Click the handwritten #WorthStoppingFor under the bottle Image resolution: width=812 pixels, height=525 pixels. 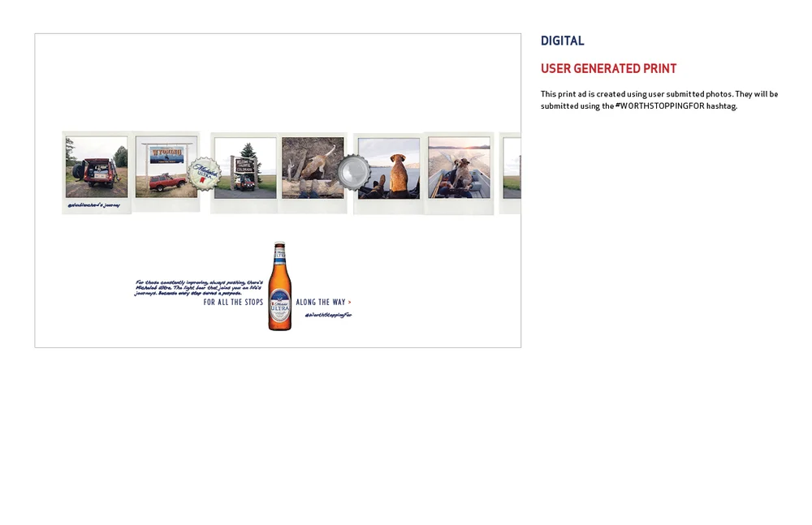point(328,315)
